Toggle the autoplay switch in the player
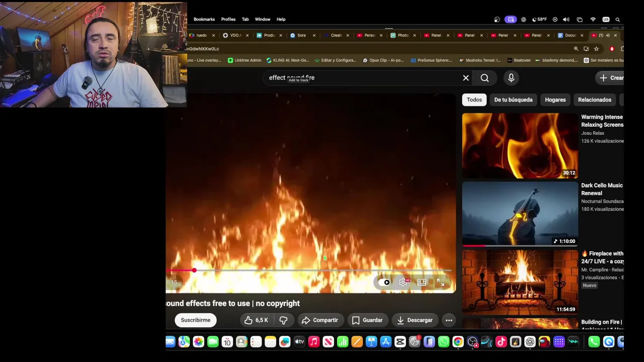Screen dimensions: 644x362 click(384, 282)
